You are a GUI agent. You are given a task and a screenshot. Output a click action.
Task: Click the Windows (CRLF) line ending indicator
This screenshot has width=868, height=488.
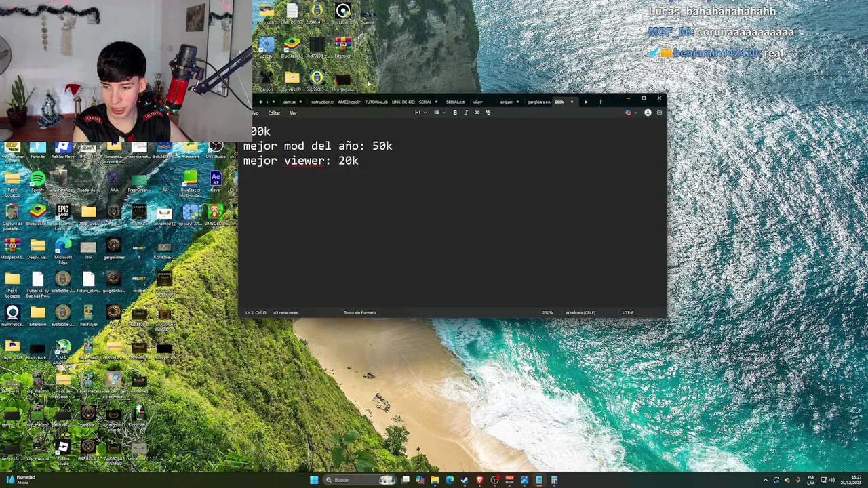(580, 312)
